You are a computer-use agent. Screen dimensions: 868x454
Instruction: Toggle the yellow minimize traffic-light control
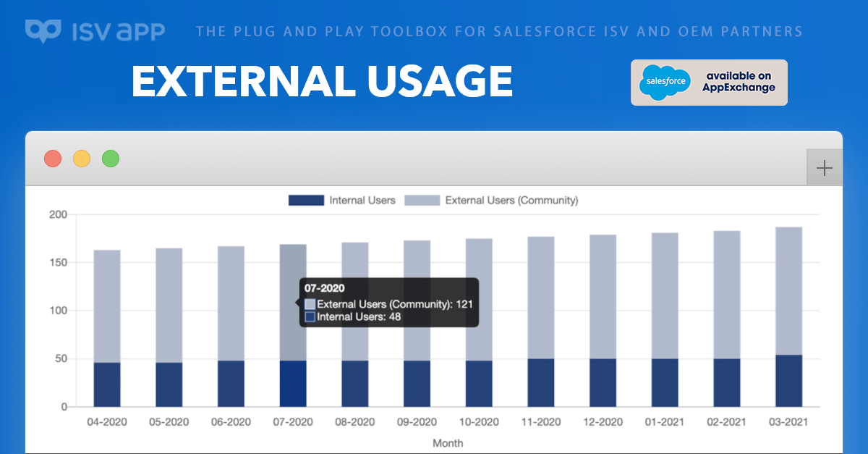pyautogui.click(x=81, y=158)
